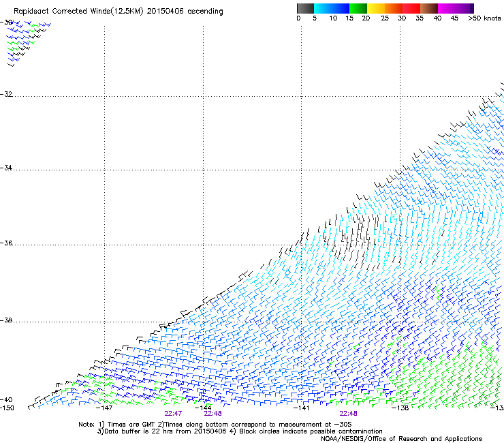Click the purple 45-50 knots legend swatch
This screenshot has width=504, height=443.
coord(464,8)
